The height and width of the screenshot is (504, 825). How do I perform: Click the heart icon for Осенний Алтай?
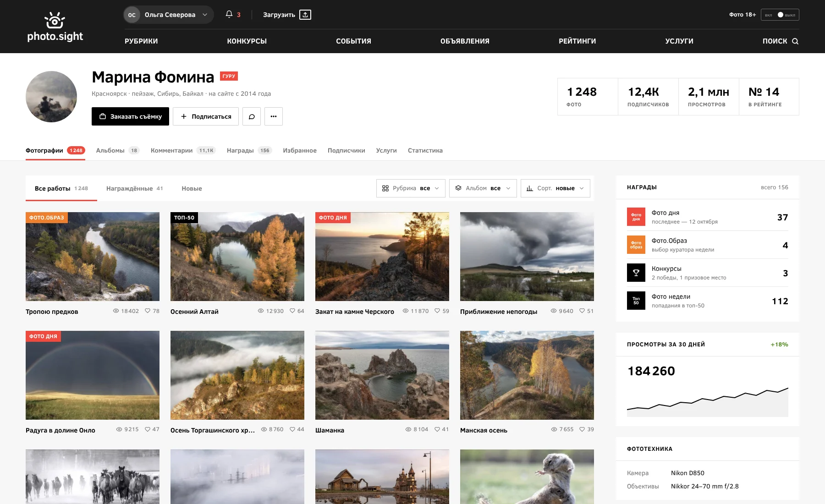coord(292,311)
